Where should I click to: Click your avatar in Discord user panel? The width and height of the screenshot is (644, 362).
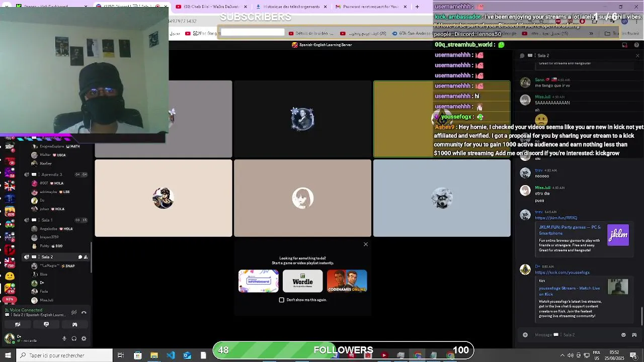click(x=10, y=338)
